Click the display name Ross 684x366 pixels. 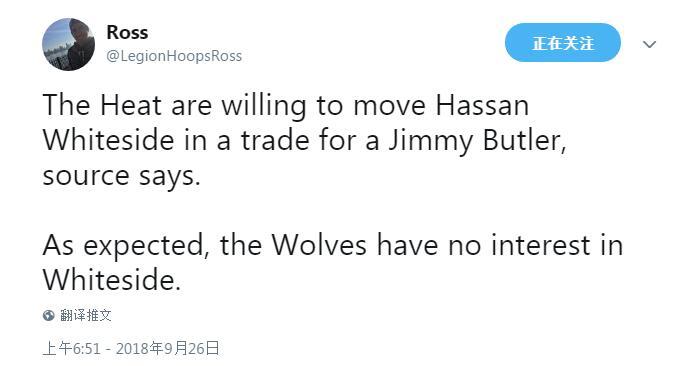(x=127, y=32)
